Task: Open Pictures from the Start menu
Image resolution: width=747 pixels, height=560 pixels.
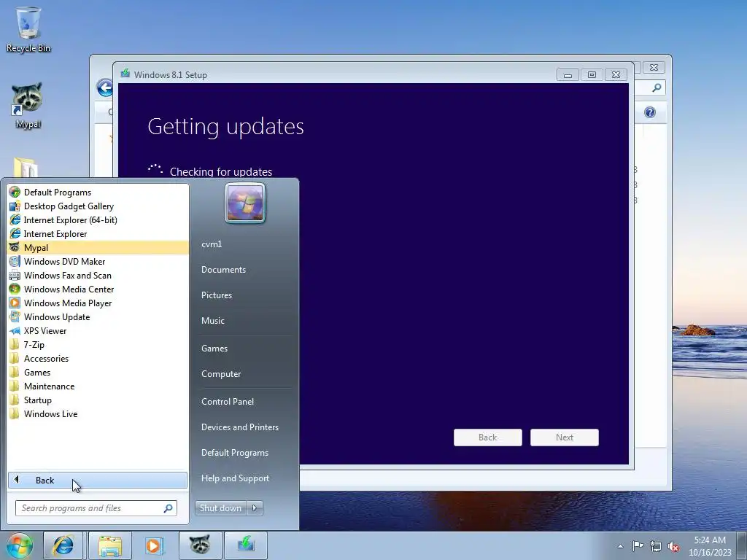Action: point(217,295)
